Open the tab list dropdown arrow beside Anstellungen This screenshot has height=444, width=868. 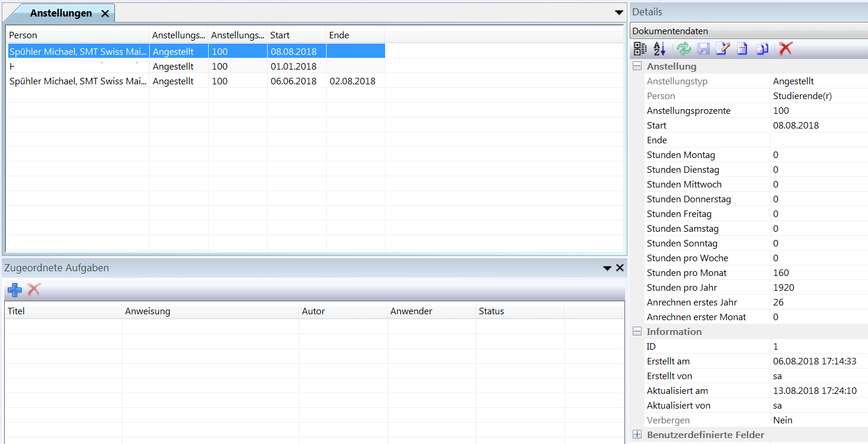pos(619,12)
